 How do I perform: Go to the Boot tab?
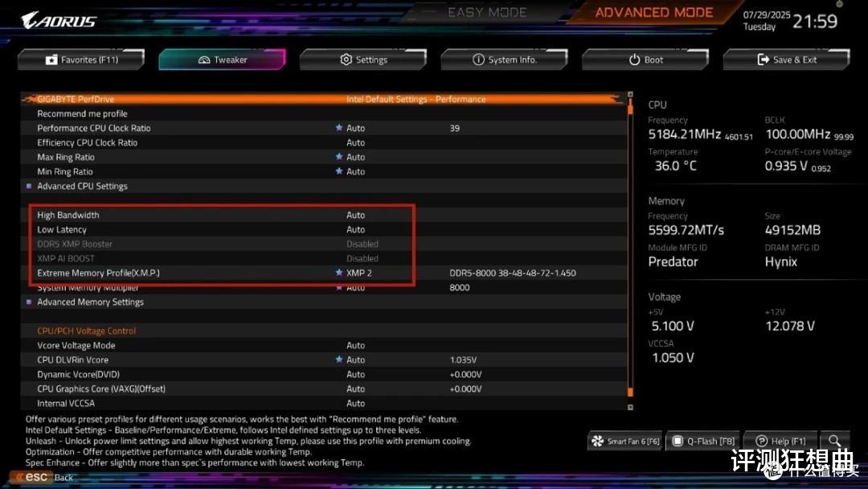(x=645, y=60)
